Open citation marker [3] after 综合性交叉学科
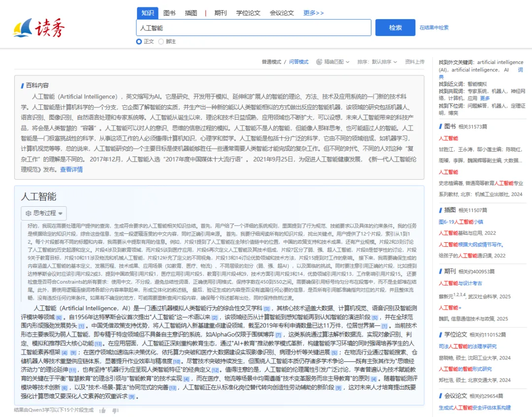 [x=266, y=309]
